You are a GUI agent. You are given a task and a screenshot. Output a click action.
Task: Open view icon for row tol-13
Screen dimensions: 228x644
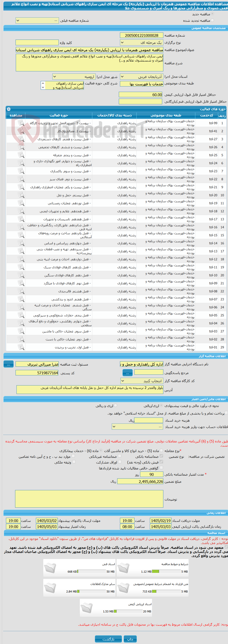[x=21, y=251]
